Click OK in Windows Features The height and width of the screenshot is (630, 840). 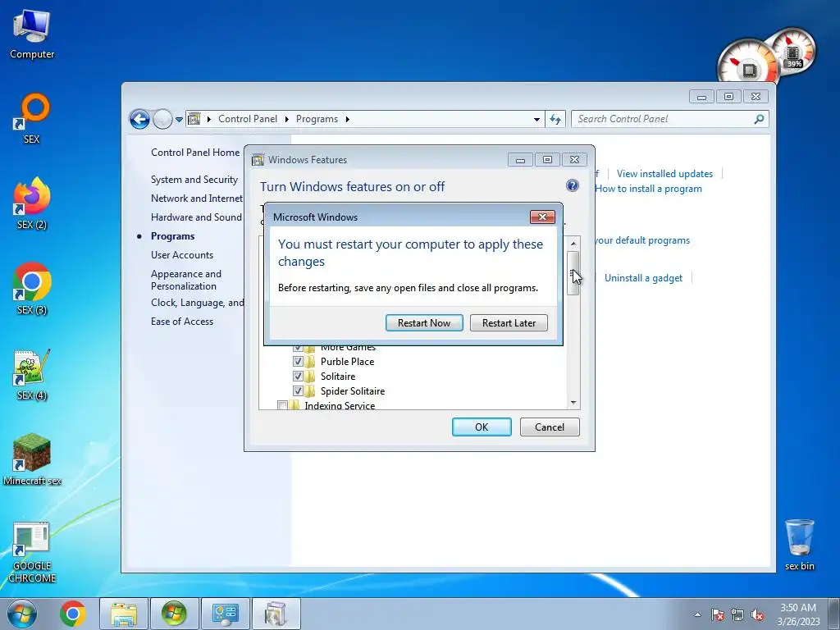click(x=482, y=427)
